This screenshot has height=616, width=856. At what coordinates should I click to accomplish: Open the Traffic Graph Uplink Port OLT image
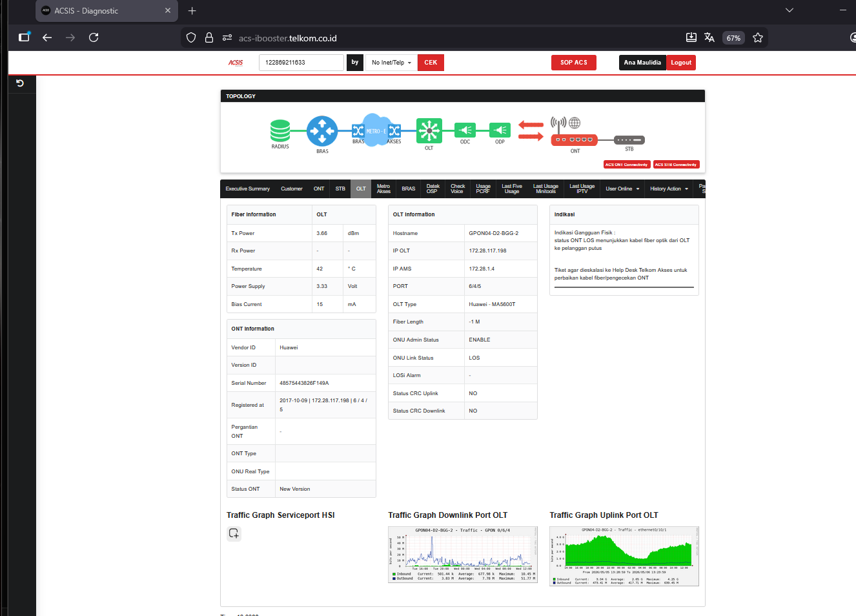click(x=624, y=556)
